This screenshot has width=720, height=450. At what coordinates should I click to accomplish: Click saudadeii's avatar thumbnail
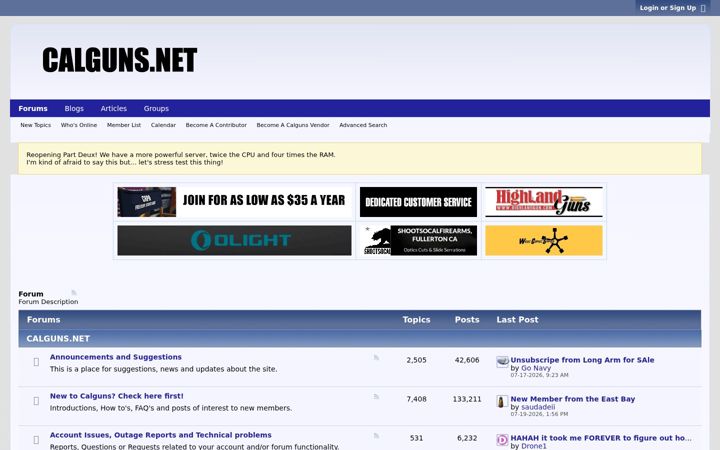[x=502, y=401]
